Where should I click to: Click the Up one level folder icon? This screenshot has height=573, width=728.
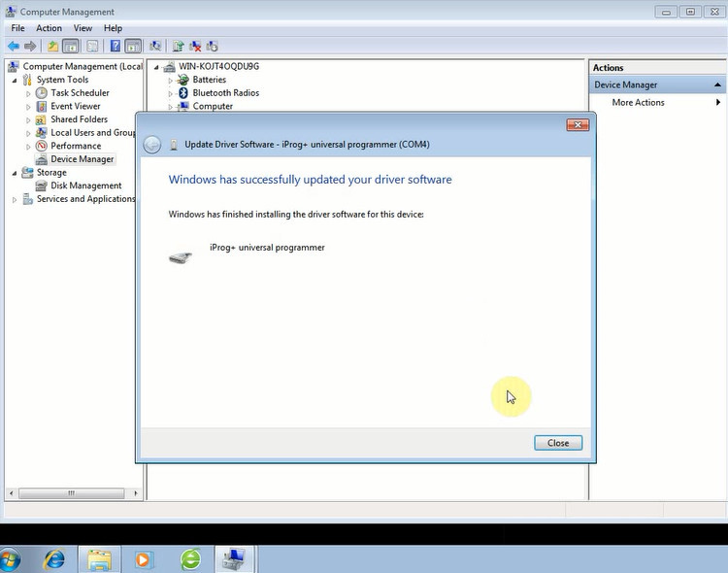[x=52, y=46]
